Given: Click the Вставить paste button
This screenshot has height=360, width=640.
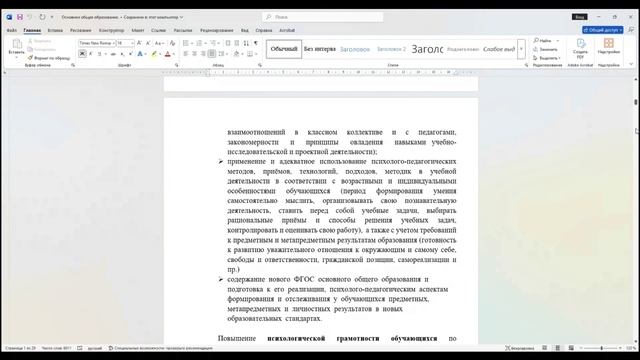Looking at the screenshot, I should 17,49.
